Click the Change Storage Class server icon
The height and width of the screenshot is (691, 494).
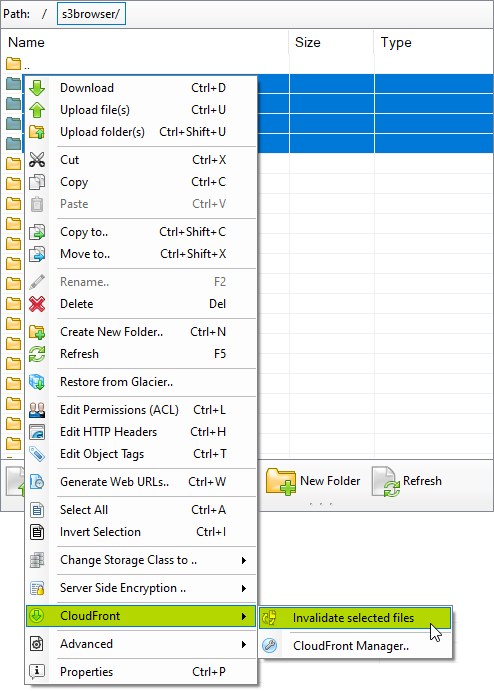(37, 560)
